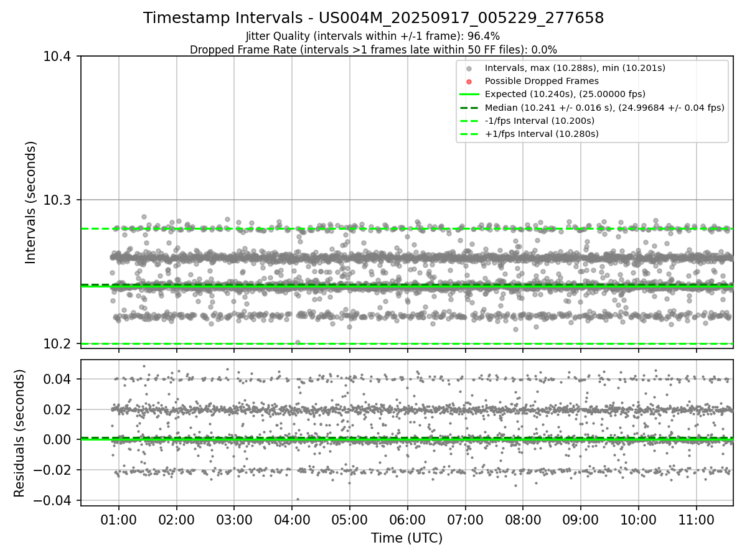
Task: Click the 'Jitter Quality' subtitle line
Action: [x=373, y=36]
